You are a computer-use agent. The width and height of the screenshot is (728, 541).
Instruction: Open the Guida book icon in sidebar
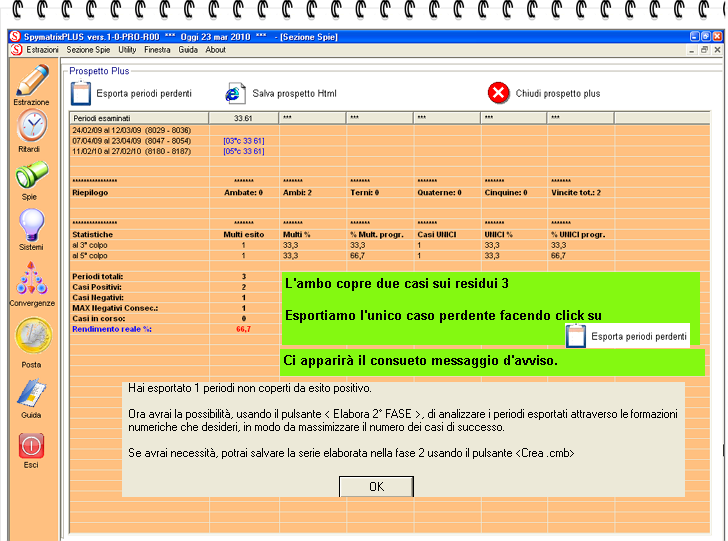(32, 393)
